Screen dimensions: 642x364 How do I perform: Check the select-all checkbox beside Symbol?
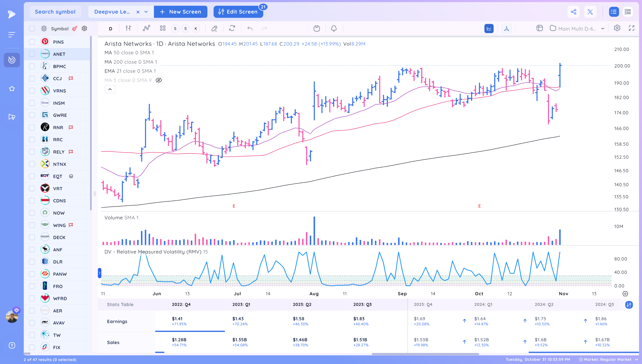click(x=32, y=29)
